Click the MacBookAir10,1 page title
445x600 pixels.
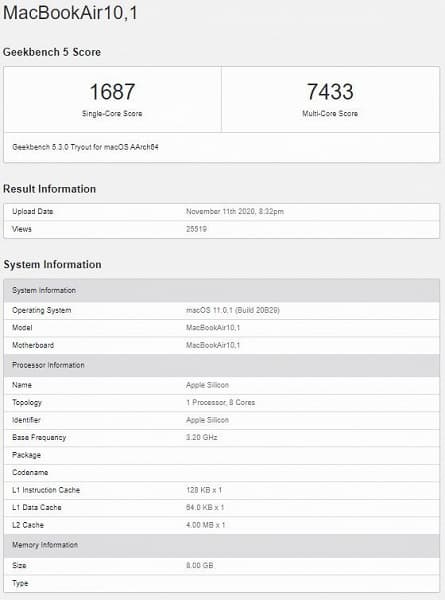pos(70,13)
